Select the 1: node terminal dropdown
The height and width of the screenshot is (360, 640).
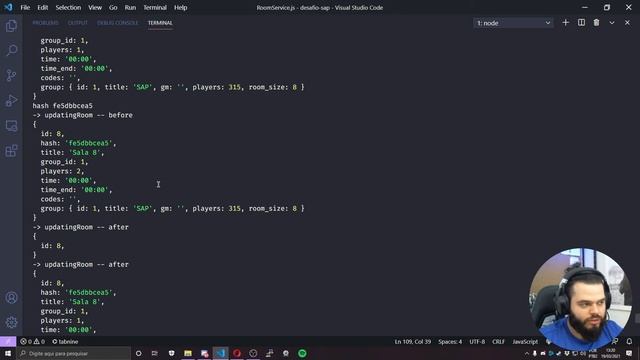(x=513, y=23)
